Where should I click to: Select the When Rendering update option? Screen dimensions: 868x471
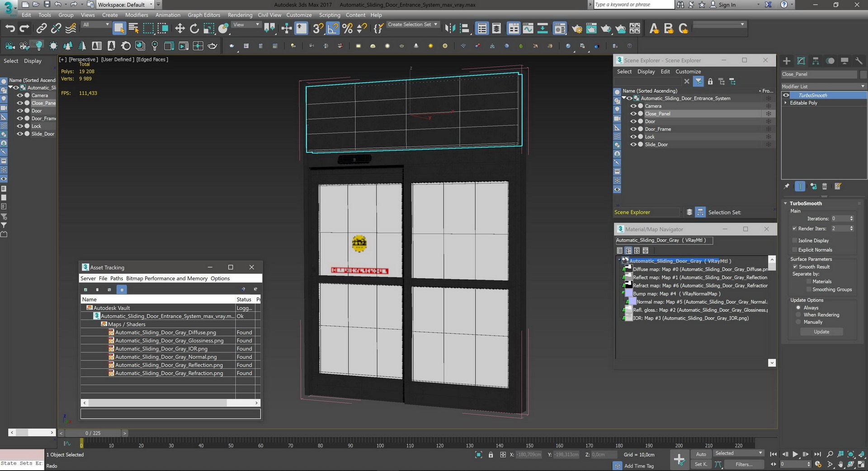tap(798, 315)
